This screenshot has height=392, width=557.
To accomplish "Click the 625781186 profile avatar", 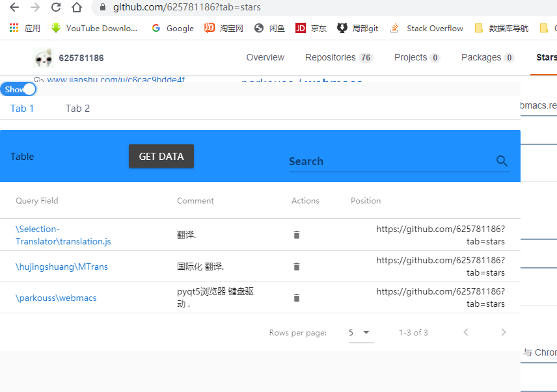I will [44, 58].
